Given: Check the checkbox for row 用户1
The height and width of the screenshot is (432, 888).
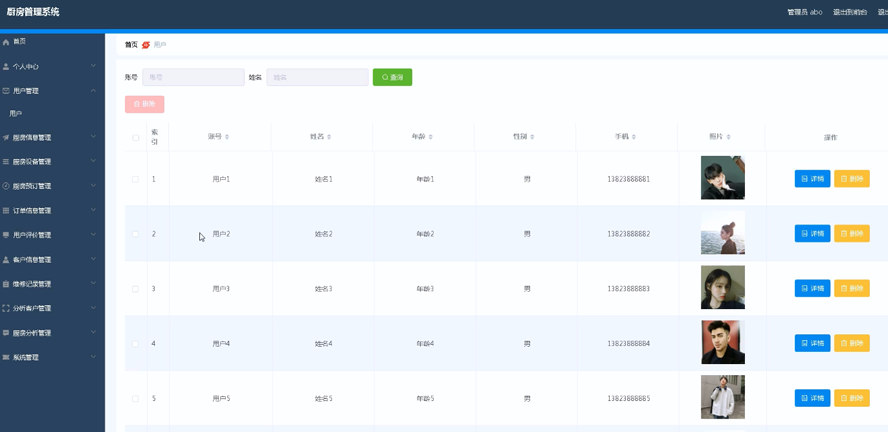Looking at the screenshot, I should tap(136, 179).
